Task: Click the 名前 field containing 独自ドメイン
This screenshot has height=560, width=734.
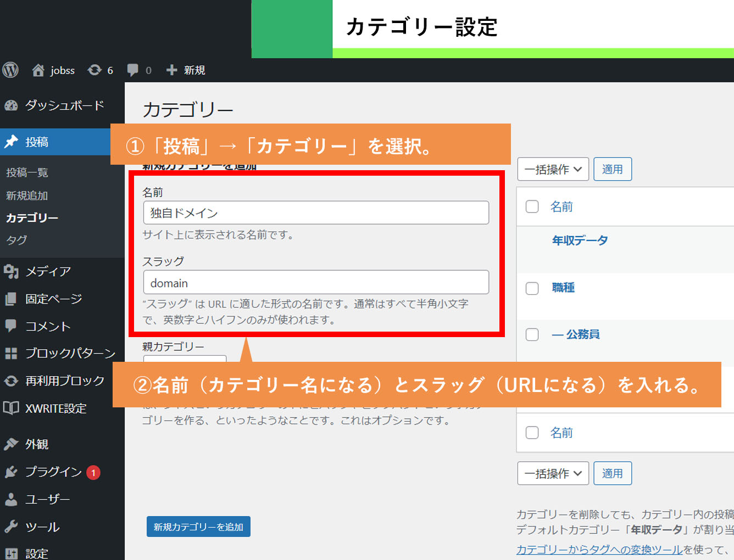Action: click(x=316, y=212)
